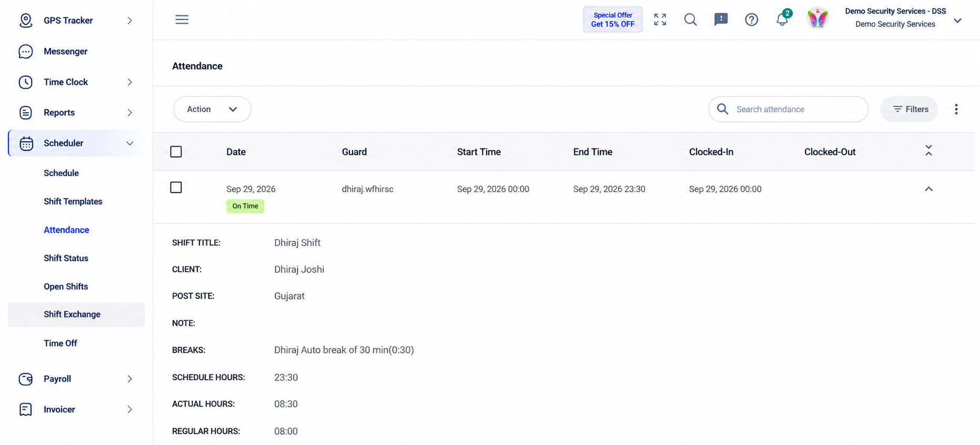Open the feedback message icon
Viewport: 980px width, 445px height.
(x=721, y=19)
